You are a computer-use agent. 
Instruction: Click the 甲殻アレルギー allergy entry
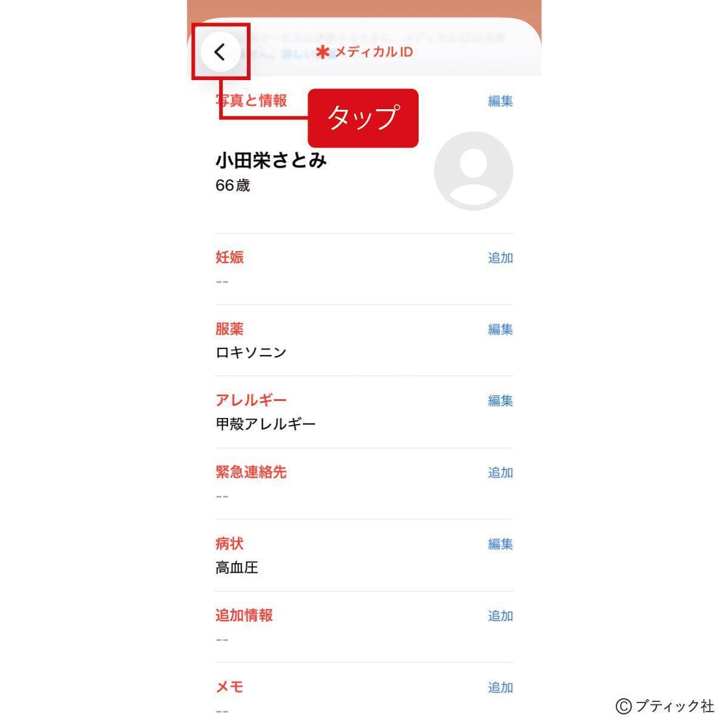point(267,423)
